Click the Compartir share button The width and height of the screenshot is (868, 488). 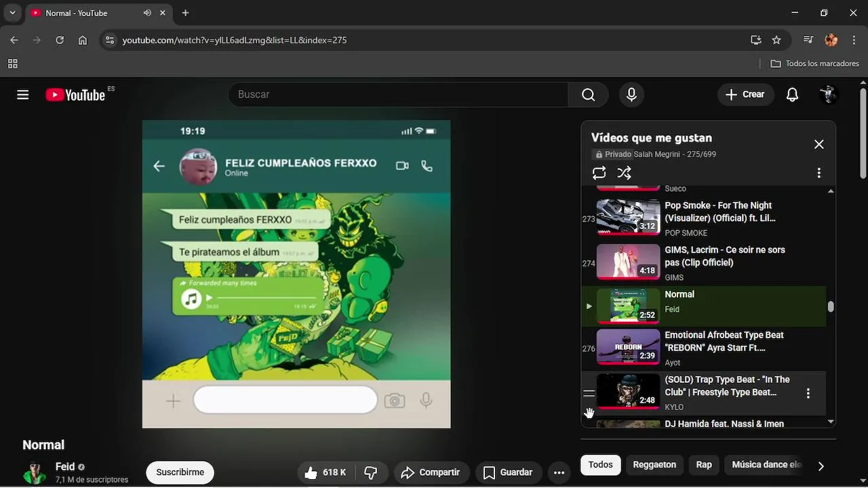[x=431, y=472]
